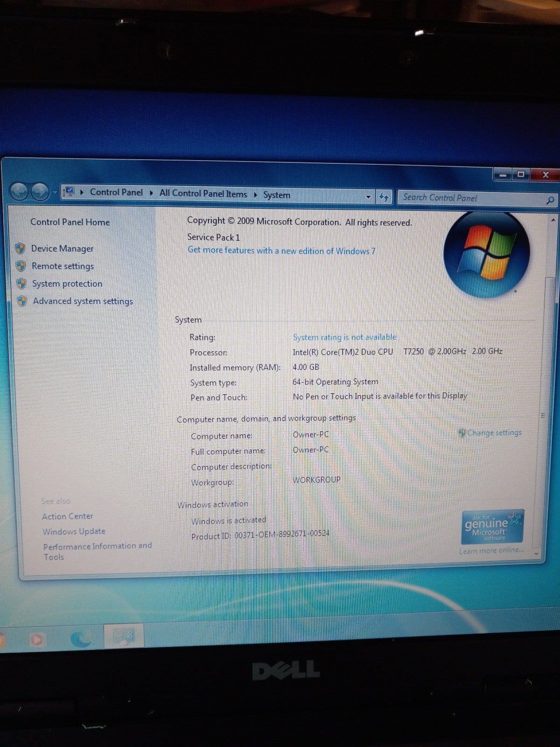Click shield icon beside Advanced system settings
560x747 pixels.
(x=22, y=301)
